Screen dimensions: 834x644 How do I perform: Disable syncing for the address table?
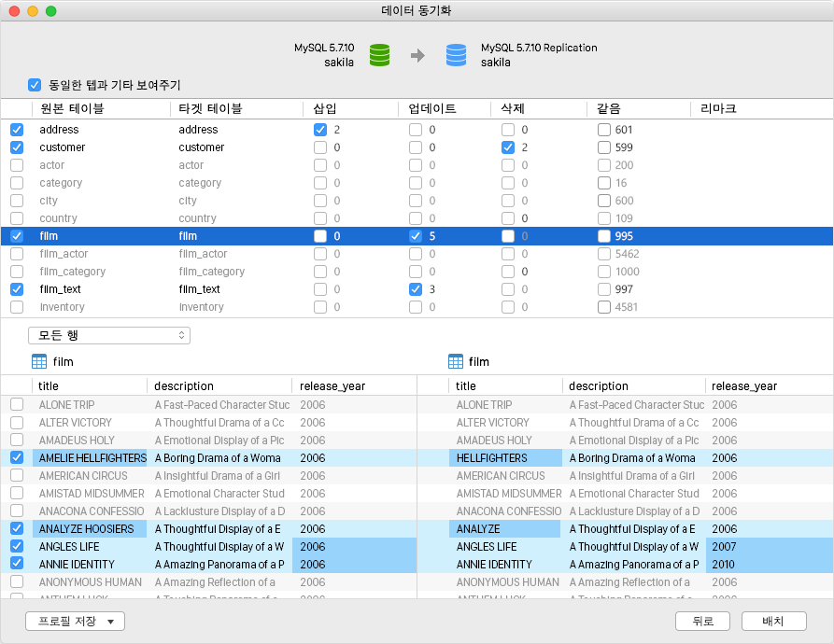15,130
